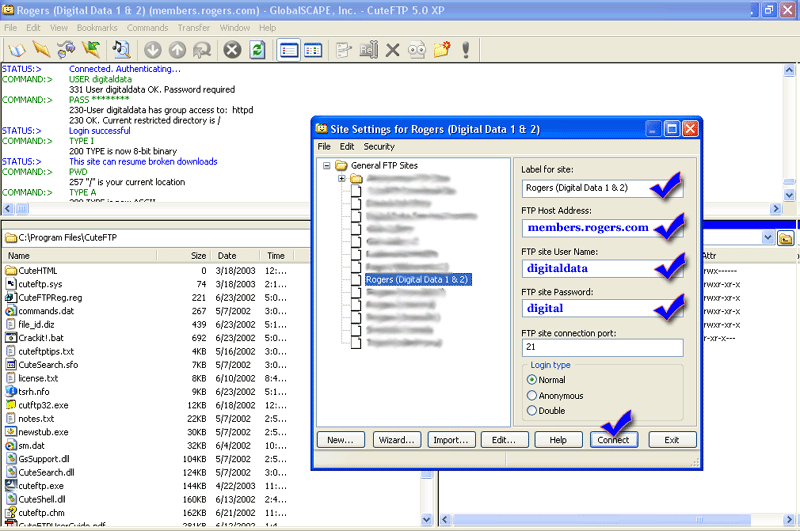The width and height of the screenshot is (800, 531).
Task: Open the Edit menu in Site Settings
Action: click(347, 146)
